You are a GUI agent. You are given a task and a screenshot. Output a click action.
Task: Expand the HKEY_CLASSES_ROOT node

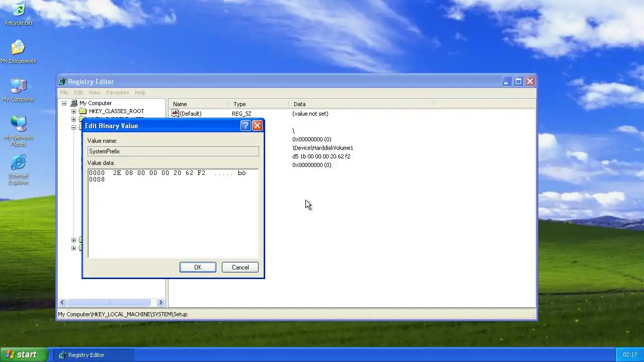tap(73, 111)
